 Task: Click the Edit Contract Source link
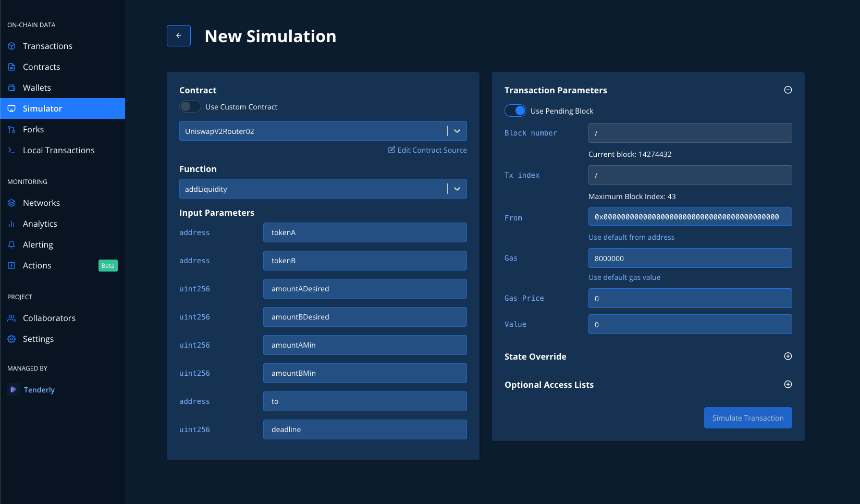tap(427, 150)
